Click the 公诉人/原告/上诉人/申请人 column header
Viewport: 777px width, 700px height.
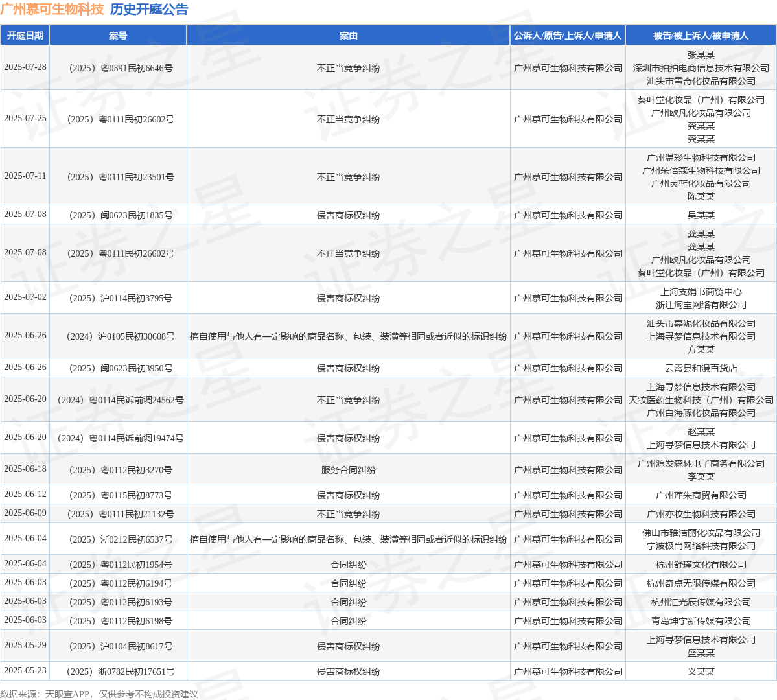click(x=568, y=36)
